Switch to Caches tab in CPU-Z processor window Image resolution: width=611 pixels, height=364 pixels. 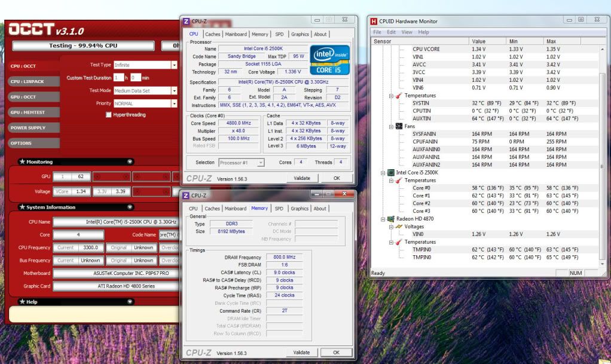pos(212,34)
